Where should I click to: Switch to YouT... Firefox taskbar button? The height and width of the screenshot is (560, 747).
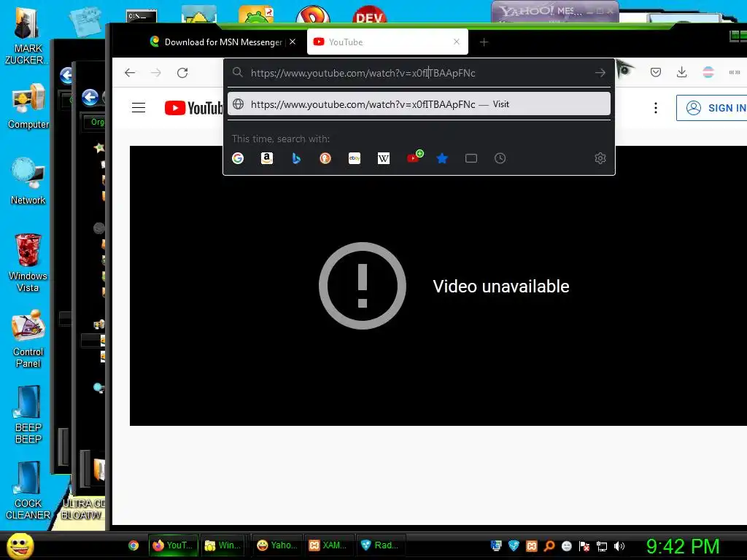tap(172, 545)
